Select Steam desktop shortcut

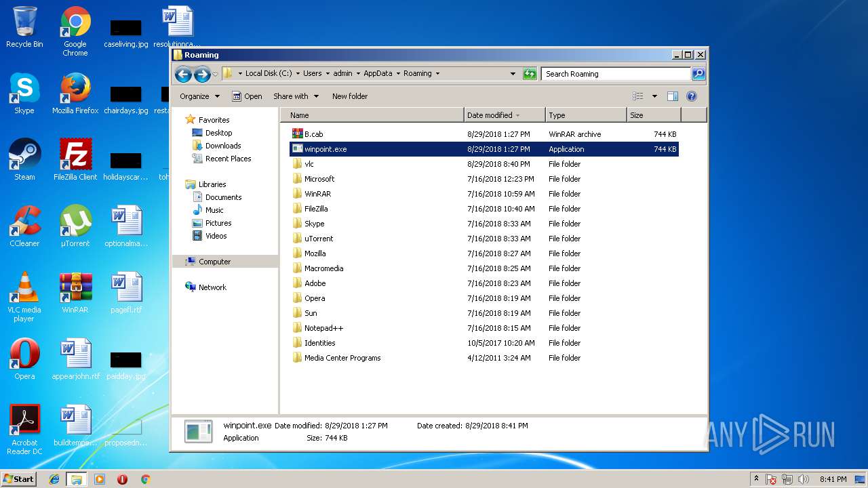click(x=24, y=160)
